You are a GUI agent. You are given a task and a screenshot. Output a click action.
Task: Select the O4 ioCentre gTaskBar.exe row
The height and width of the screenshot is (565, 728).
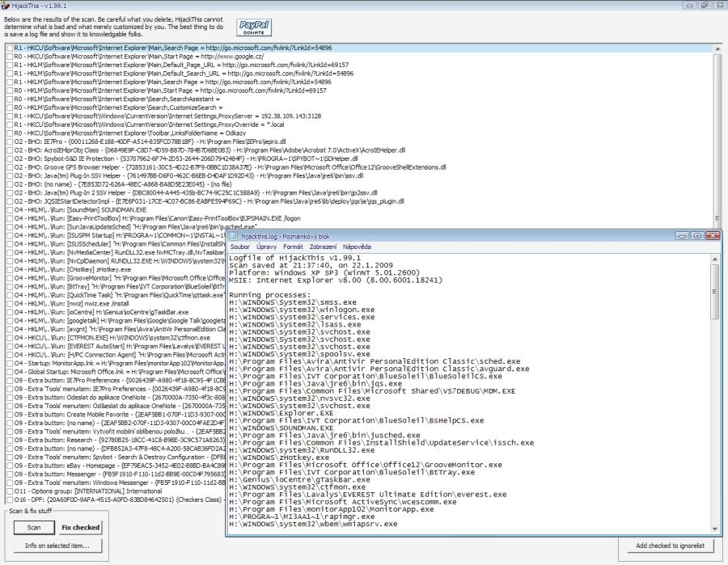tap(101, 312)
